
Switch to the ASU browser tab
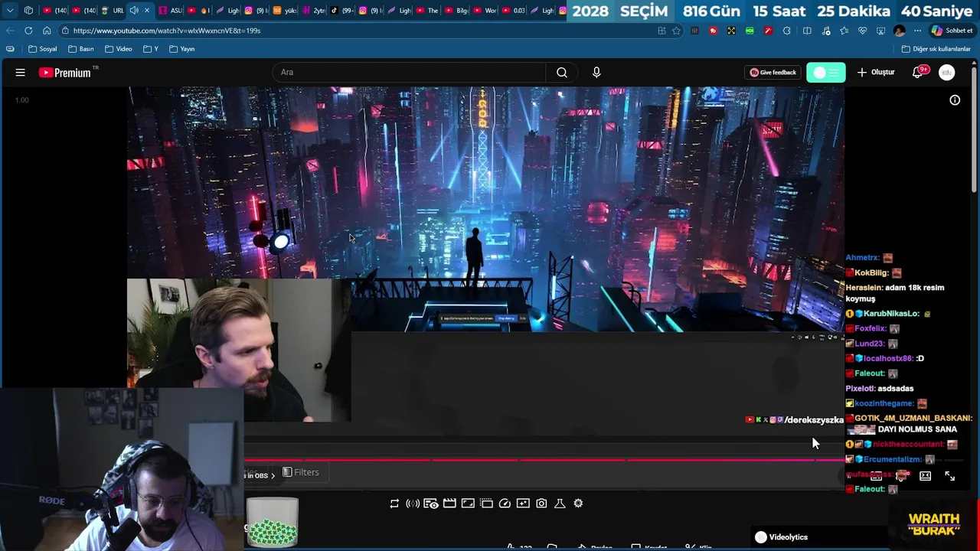tap(170, 11)
